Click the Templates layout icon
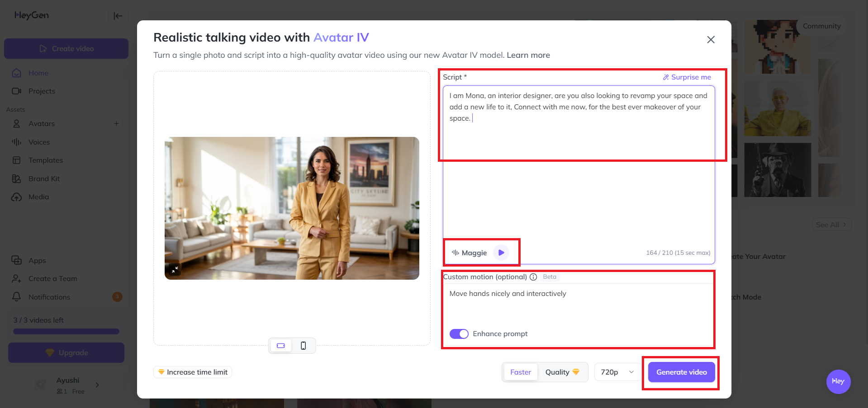This screenshot has height=408, width=868. pyautogui.click(x=17, y=160)
